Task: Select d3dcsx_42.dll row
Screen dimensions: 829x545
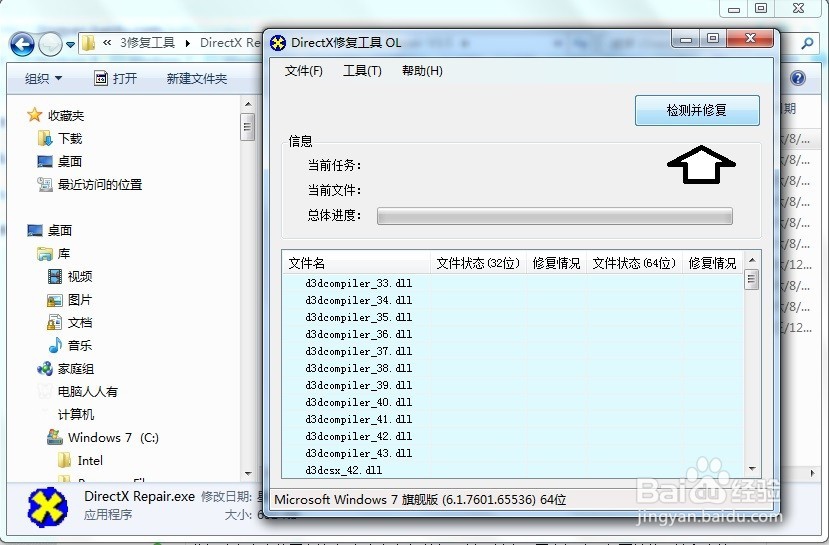Action: point(513,470)
